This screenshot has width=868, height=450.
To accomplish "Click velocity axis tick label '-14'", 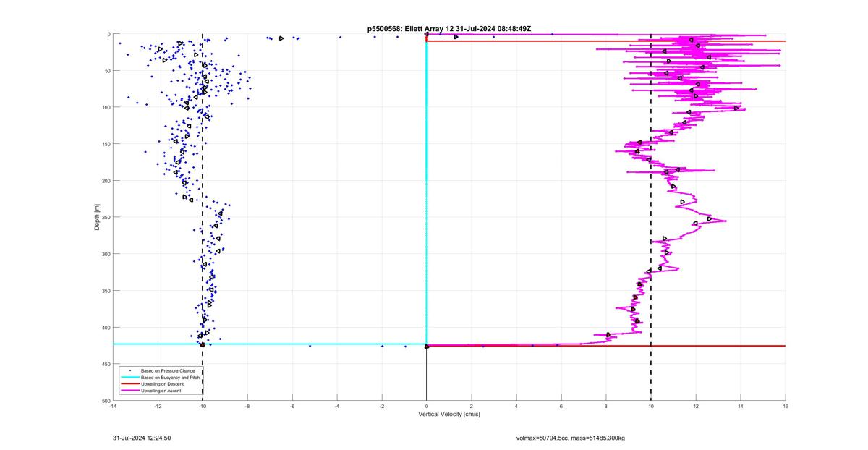I will click(113, 407).
